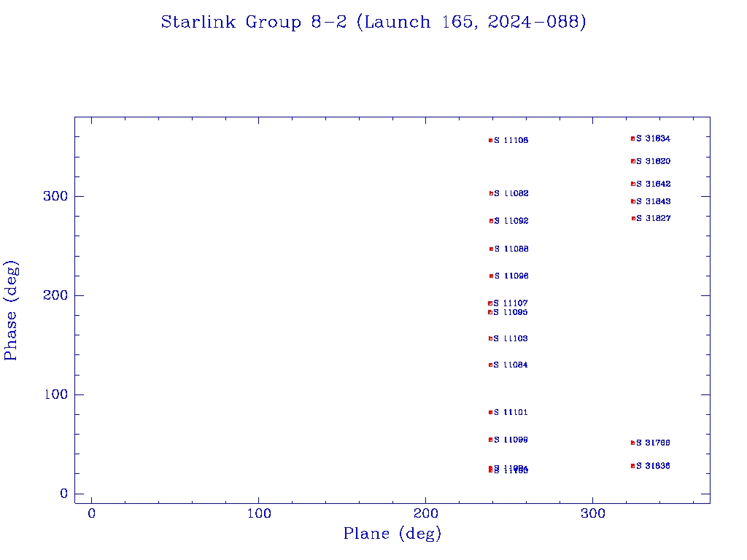Viewport: 747px width, 560px height.
Task: Click the label S 11082
Action: (511, 193)
